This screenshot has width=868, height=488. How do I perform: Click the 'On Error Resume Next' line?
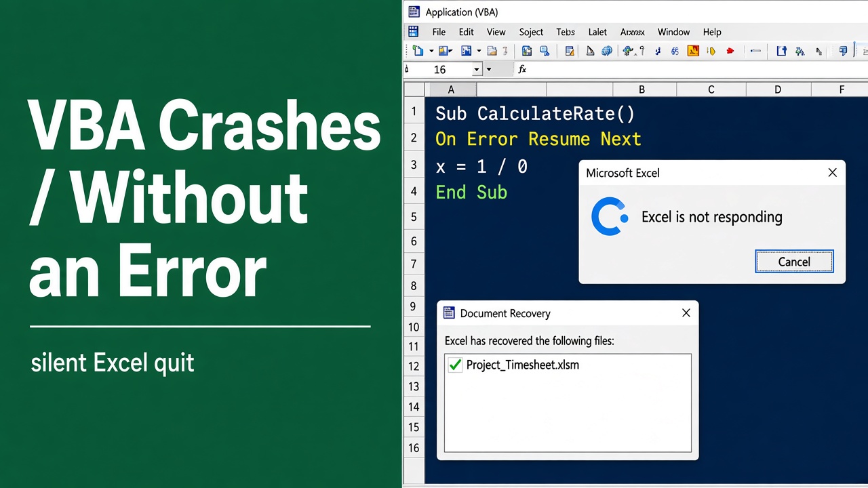(x=538, y=140)
